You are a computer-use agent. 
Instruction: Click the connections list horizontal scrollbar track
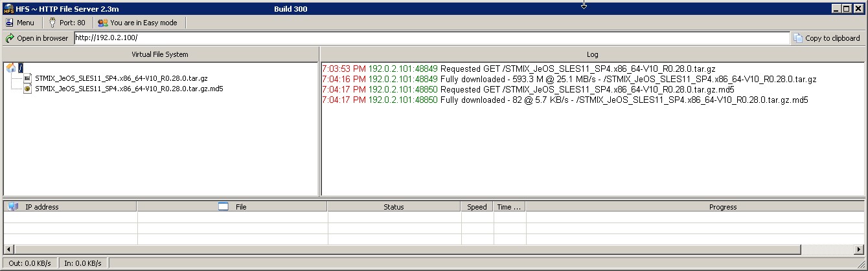[x=434, y=249]
